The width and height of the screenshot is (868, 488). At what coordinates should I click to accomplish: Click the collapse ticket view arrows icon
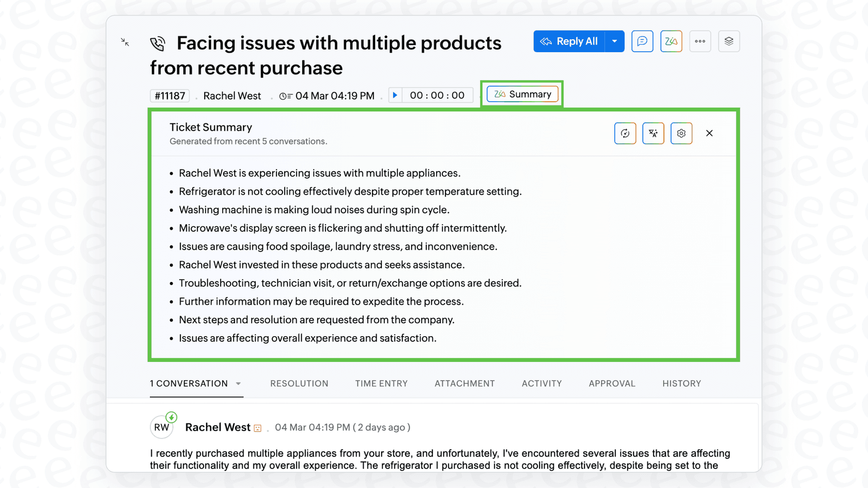coord(125,42)
